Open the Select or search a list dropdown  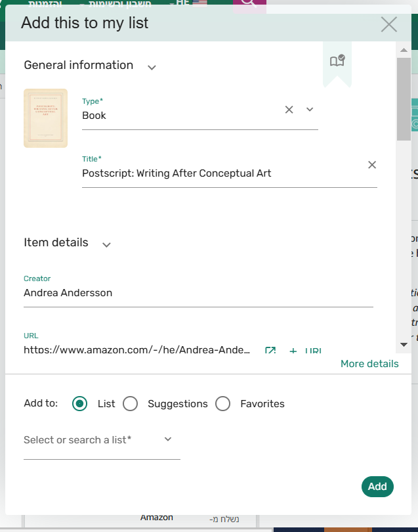[x=102, y=440]
